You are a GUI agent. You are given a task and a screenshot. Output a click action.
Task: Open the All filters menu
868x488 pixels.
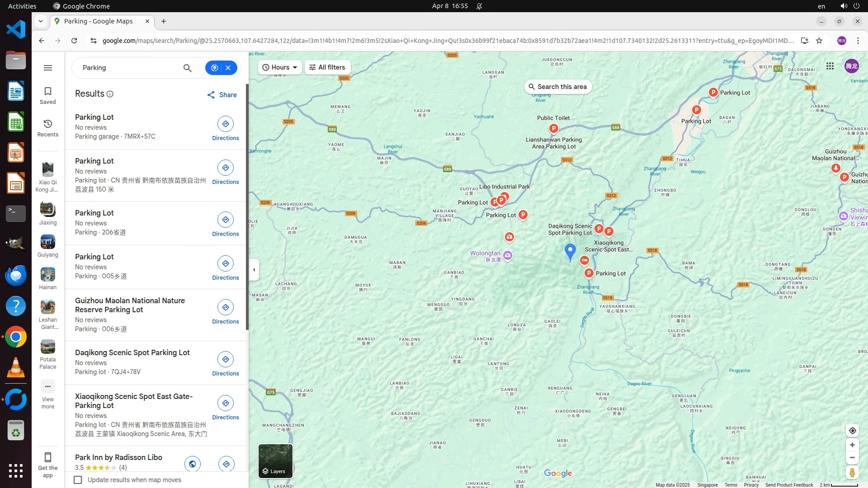(x=327, y=67)
